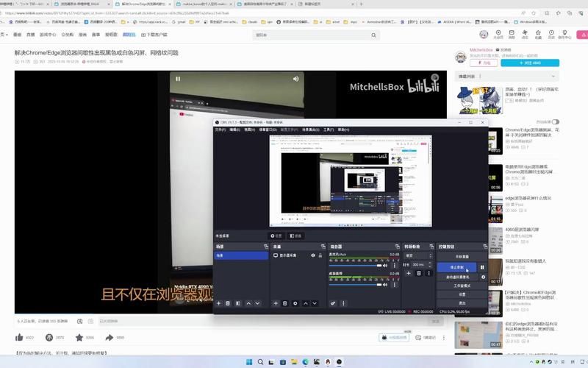Toggle the autoplay switch above recommended list
588x368 pixels.
[556, 121]
